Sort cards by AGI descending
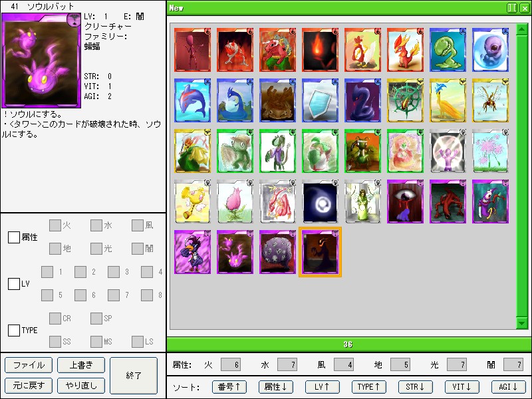532x399 pixels. coord(508,387)
